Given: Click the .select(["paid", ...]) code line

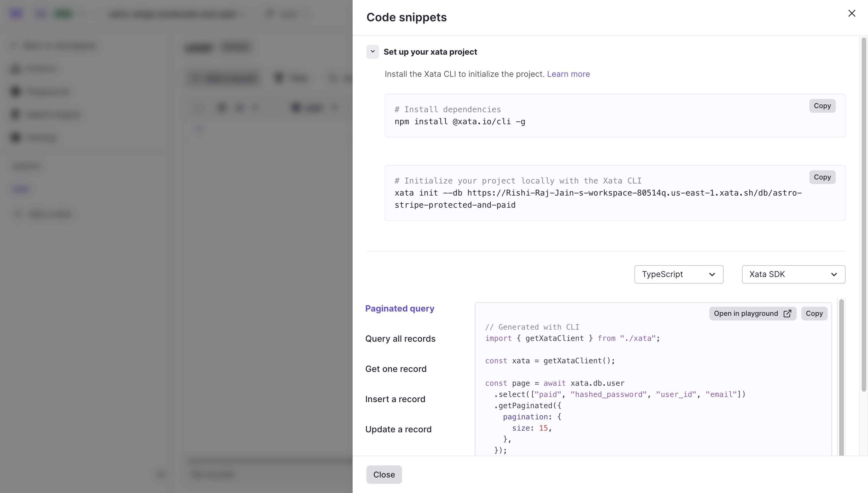Looking at the screenshot, I should (x=620, y=394).
